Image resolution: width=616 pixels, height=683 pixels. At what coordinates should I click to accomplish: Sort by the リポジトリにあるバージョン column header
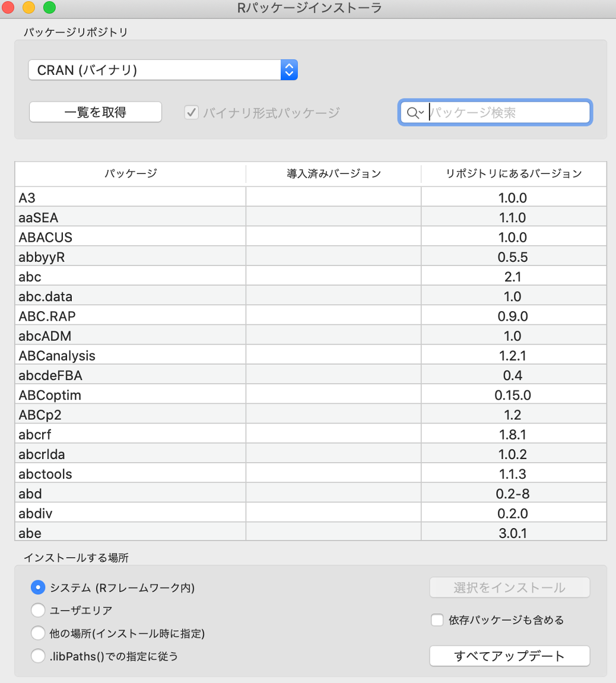514,174
